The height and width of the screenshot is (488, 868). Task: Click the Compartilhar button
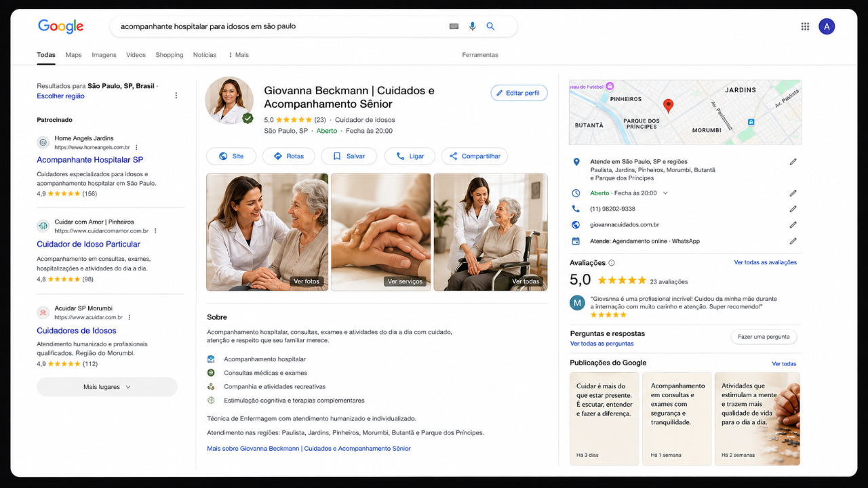475,156
